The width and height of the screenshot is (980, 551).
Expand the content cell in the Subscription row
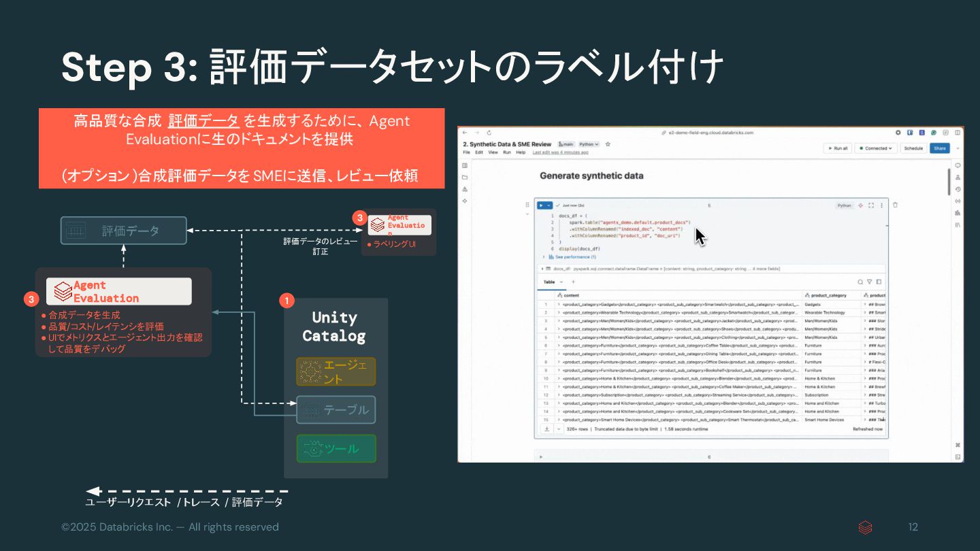click(559, 395)
